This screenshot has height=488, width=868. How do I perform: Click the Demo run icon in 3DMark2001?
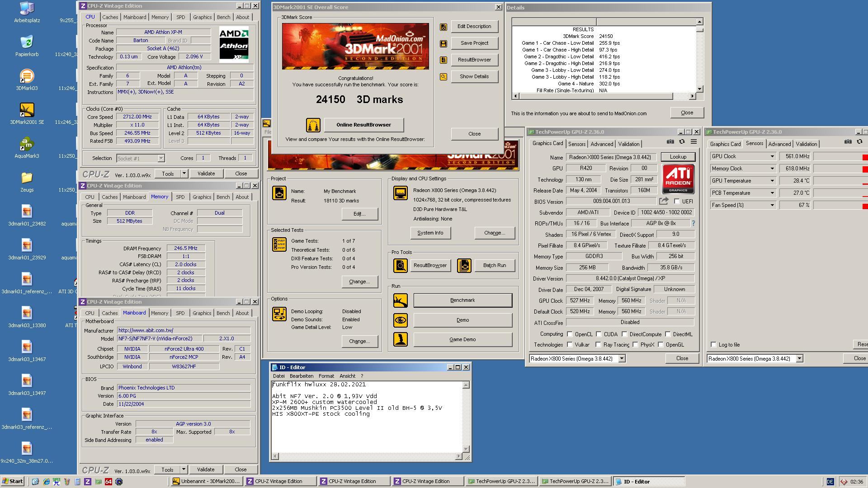(x=400, y=320)
